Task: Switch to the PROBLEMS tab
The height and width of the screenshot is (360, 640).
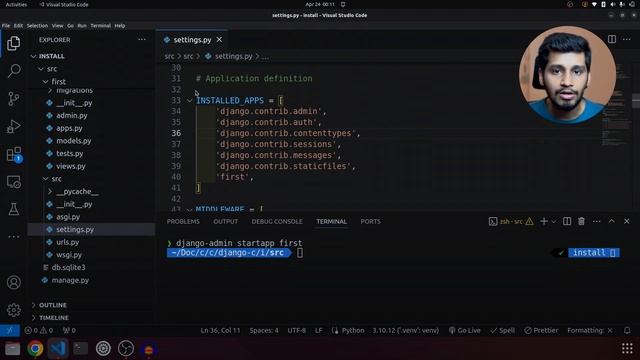Action: (x=183, y=221)
